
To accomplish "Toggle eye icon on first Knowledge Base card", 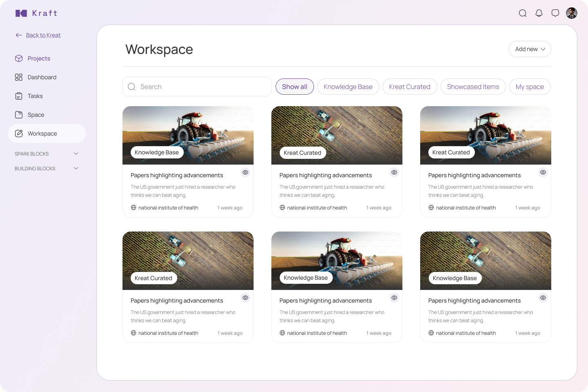I will click(x=245, y=172).
